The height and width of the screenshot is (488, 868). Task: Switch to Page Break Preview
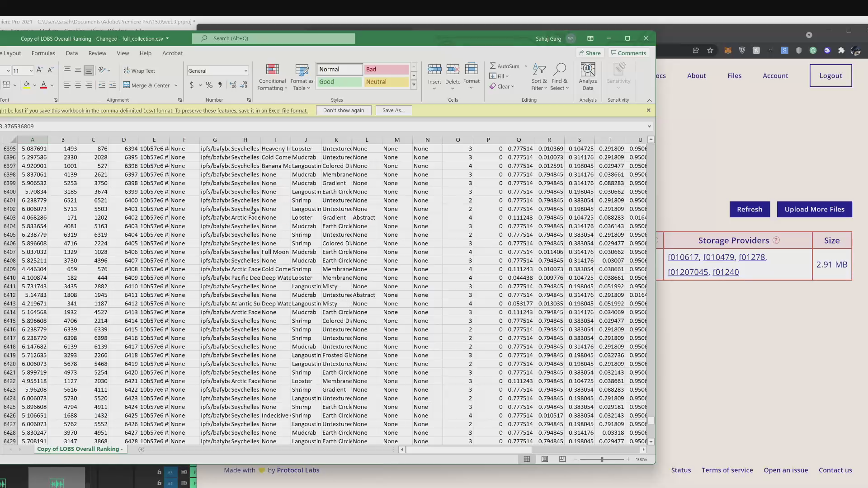tap(562, 459)
